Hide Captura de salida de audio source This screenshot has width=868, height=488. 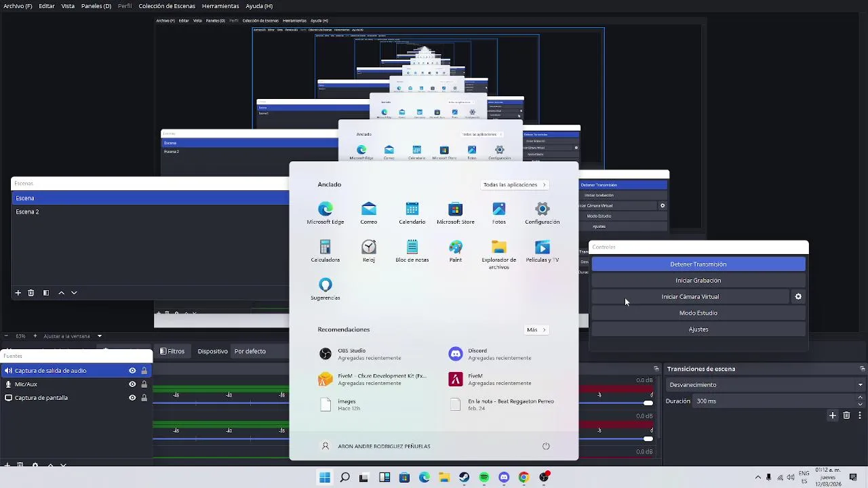(x=132, y=371)
